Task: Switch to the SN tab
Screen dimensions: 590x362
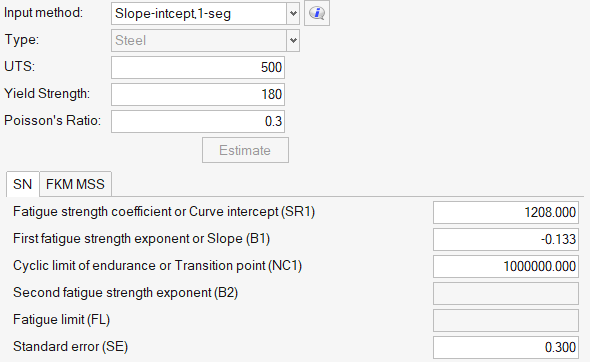Action: [23, 184]
